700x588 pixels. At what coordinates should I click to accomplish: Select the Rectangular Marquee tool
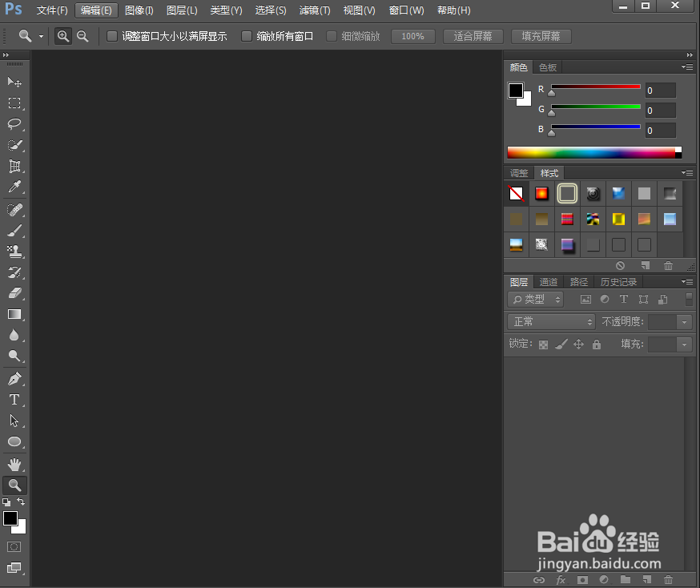point(14,103)
